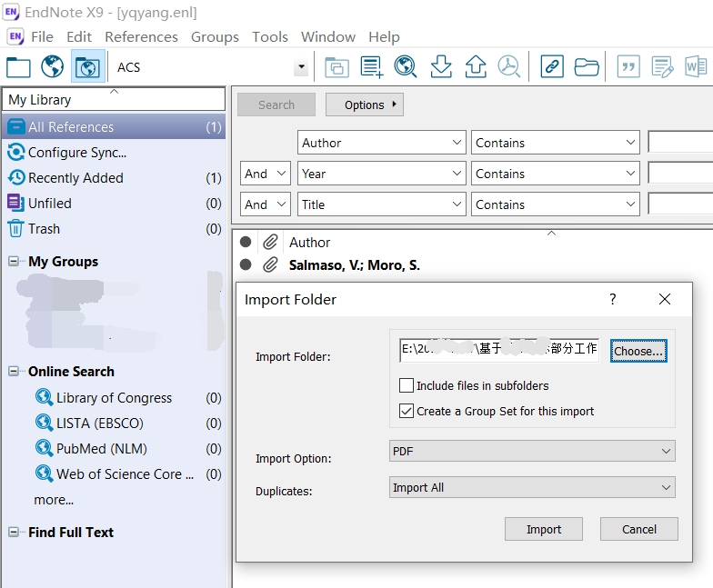
Task: Uncheck Create a Group Set for this import
Action: coord(406,411)
